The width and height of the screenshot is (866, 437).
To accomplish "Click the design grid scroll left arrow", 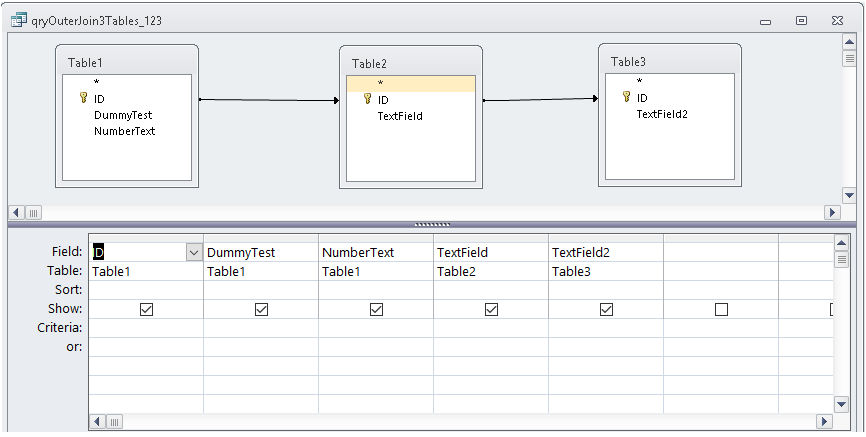I will [97, 422].
